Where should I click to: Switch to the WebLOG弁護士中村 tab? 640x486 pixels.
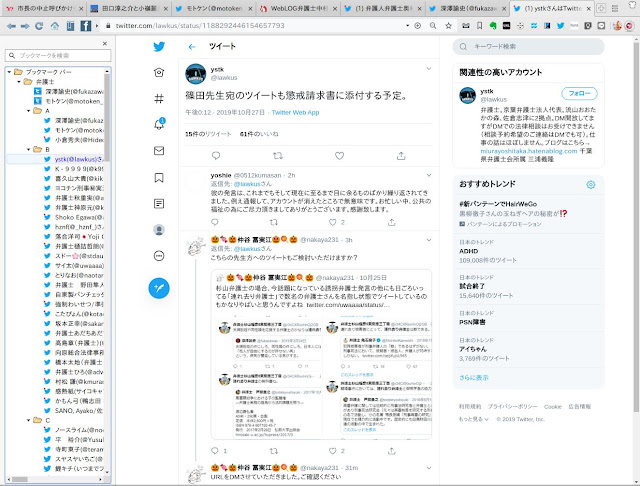pos(299,9)
